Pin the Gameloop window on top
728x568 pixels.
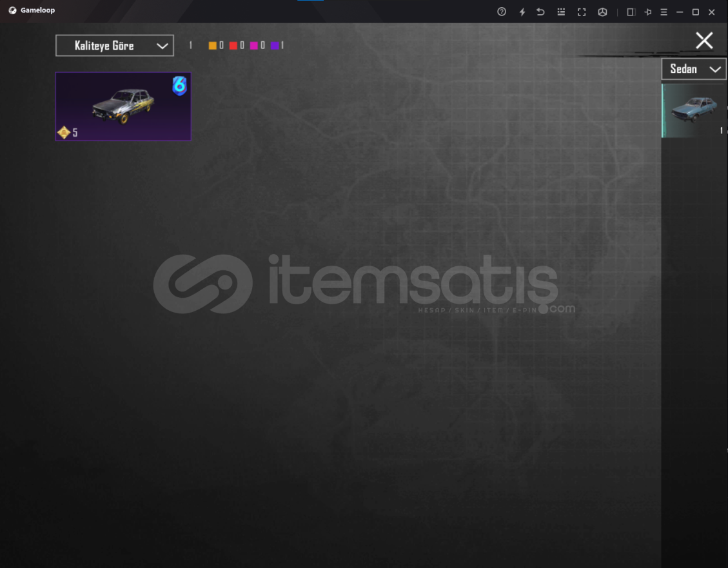point(647,12)
